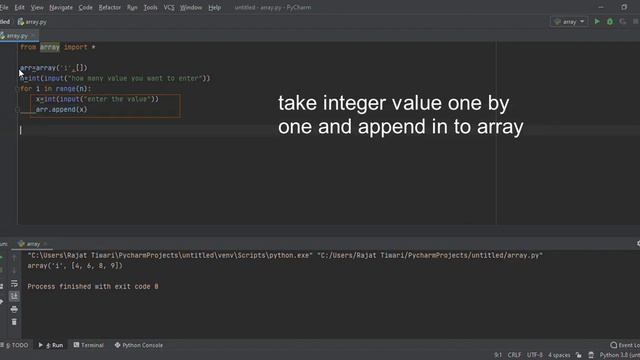The width and height of the screenshot is (640, 360).
Task: Open the File menu
Action: 4,7
